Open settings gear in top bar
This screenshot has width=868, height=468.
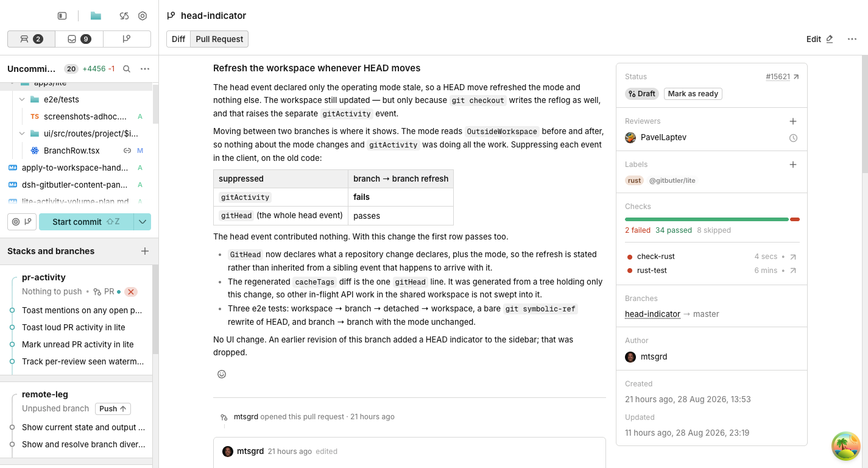tap(143, 16)
